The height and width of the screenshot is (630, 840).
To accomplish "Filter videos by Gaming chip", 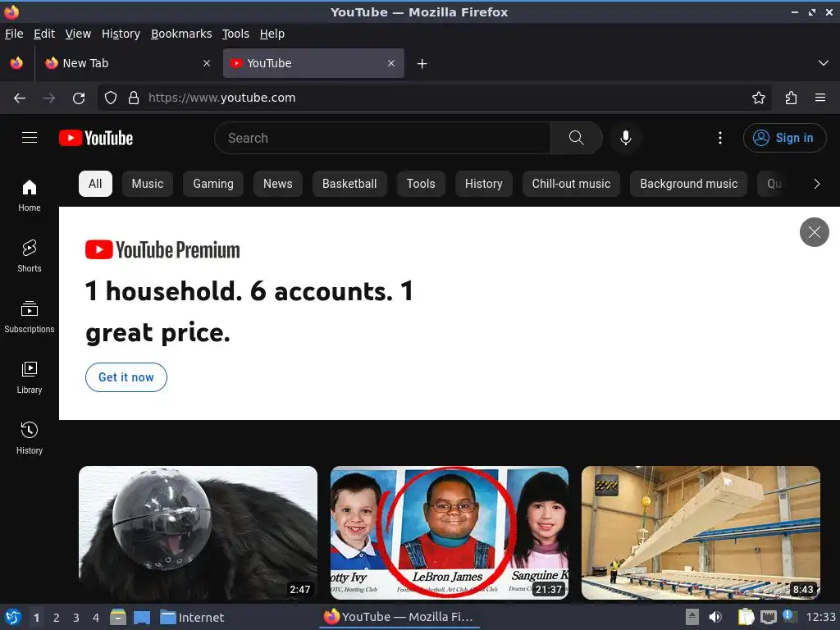I will coord(213,184).
